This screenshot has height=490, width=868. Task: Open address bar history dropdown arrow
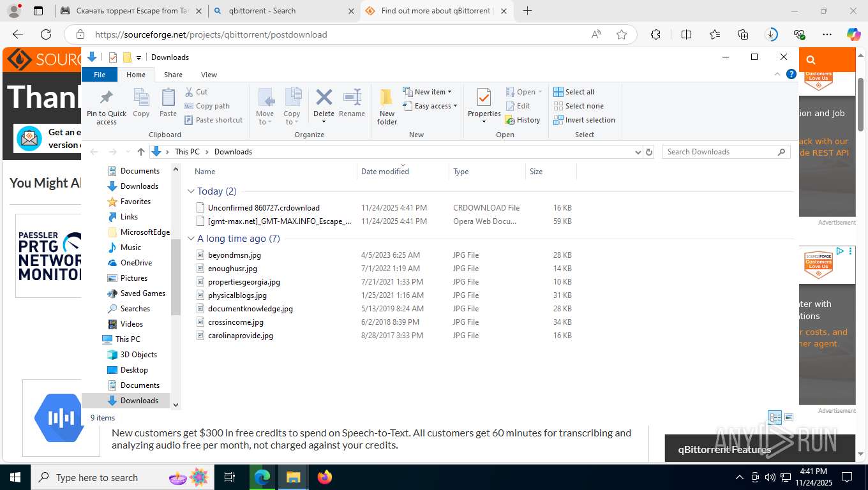coord(638,152)
